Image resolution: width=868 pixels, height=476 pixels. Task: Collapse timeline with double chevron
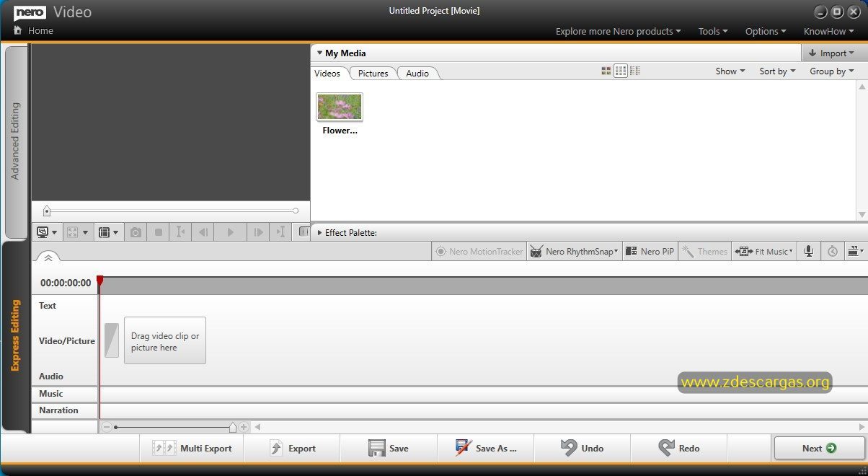[x=48, y=257]
